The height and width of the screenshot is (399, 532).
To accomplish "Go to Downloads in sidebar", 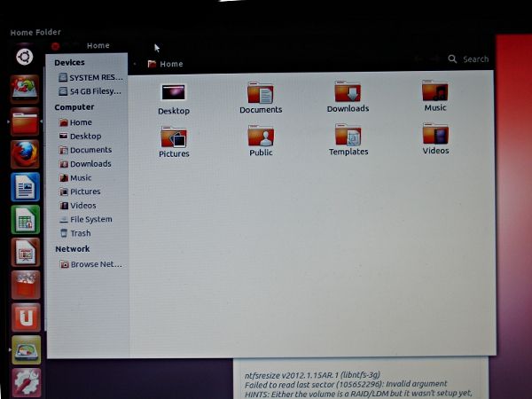I will 85,164.
